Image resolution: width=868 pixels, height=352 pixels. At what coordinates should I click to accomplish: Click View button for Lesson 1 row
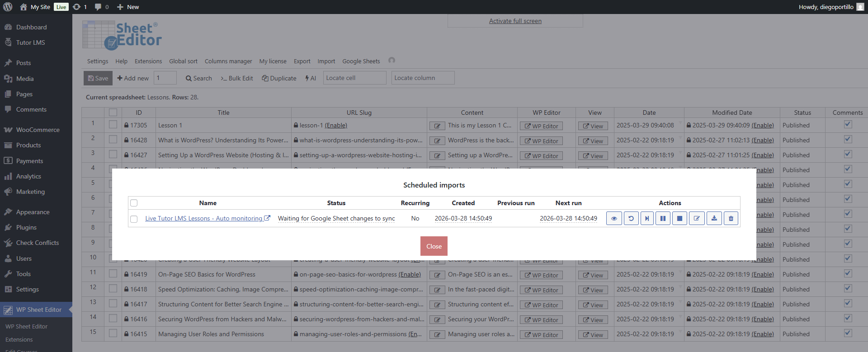[593, 126]
